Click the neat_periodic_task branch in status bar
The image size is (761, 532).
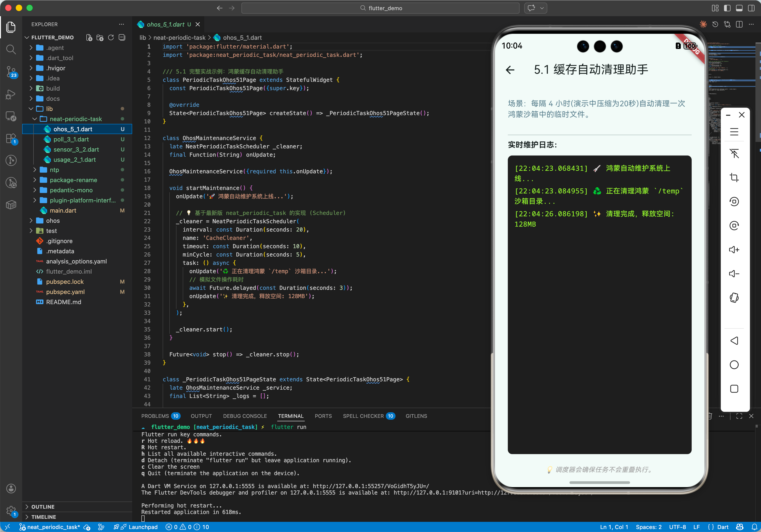pos(53,527)
